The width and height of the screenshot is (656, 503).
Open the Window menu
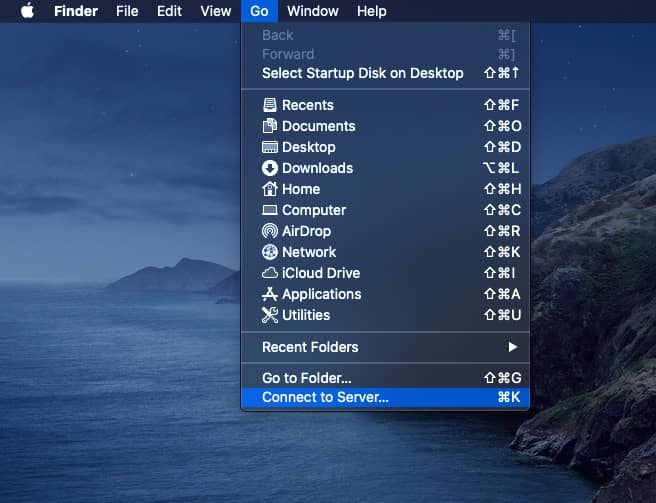pos(313,11)
